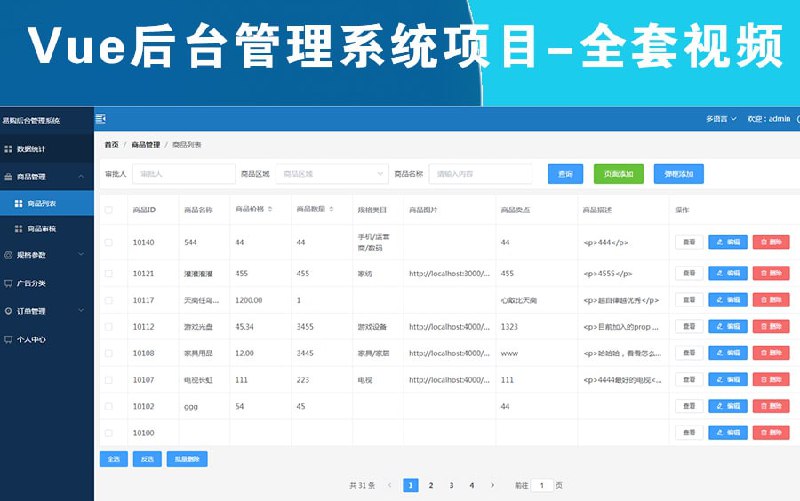Check the checkbox for product 10121
The image size is (800, 501).
[x=109, y=273]
